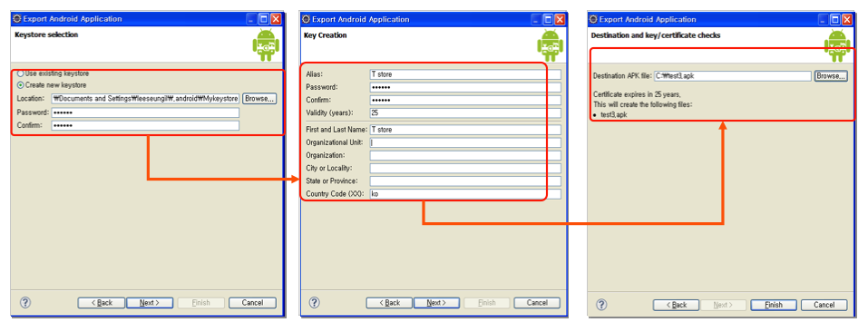Click Android robot icon in Keystore selection window
The width and height of the screenshot is (868, 332).
[265, 44]
